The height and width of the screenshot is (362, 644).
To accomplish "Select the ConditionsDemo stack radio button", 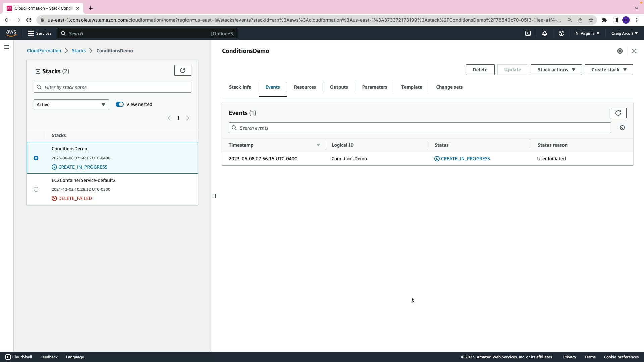I will [x=36, y=158].
